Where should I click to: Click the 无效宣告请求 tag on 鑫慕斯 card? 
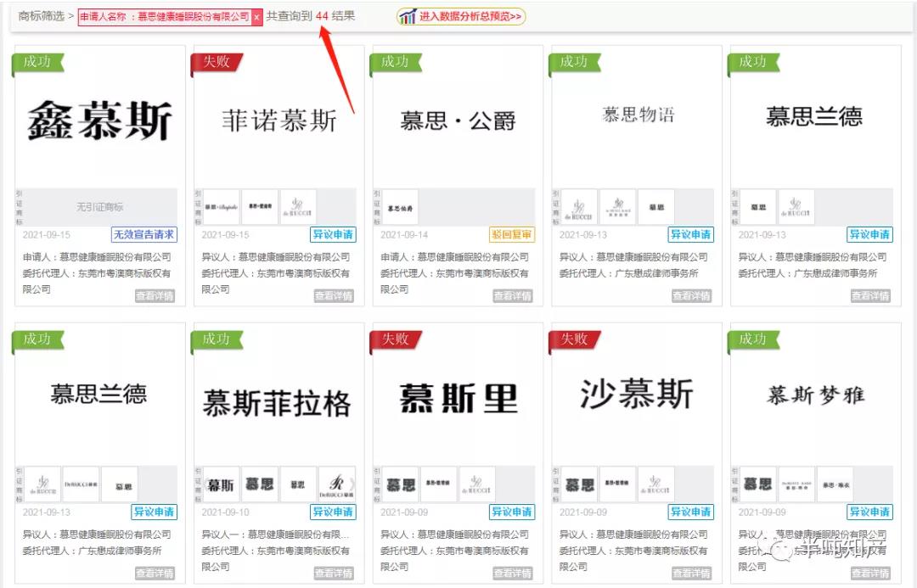coord(143,234)
